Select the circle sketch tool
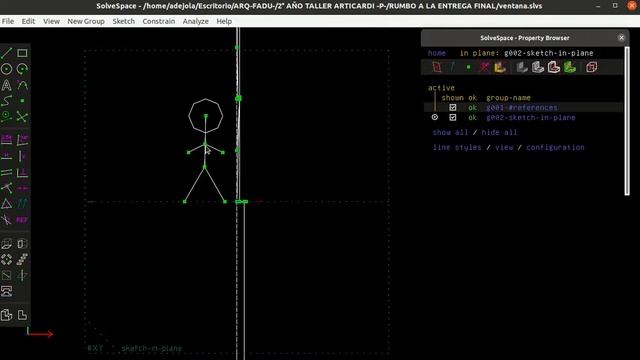Viewport: 640px width, 360px height. point(7,69)
